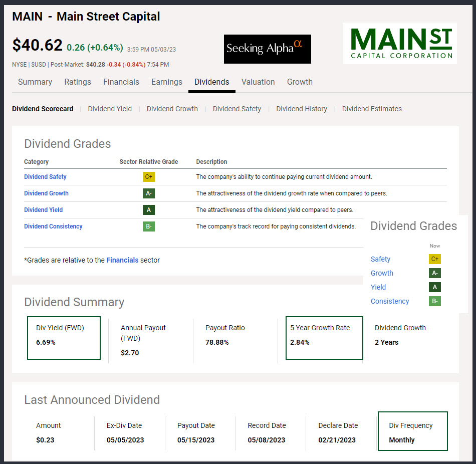Click the Div Frequency Monthly box
The image size is (476, 464).
[x=412, y=431]
